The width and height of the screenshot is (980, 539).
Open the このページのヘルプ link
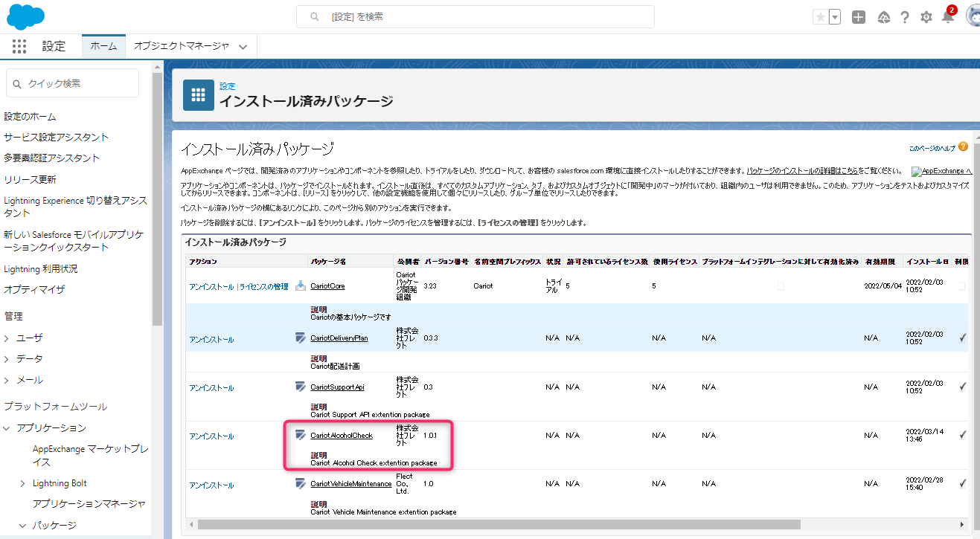932,148
